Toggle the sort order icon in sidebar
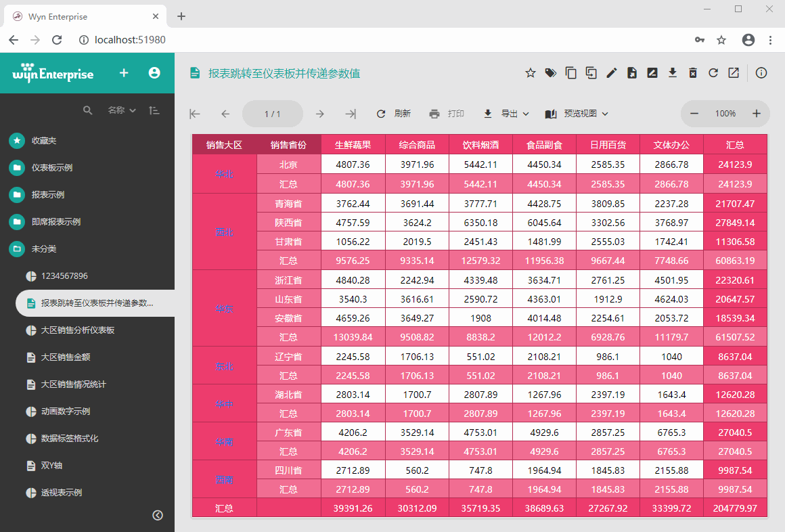The width and height of the screenshot is (785, 532). click(154, 110)
